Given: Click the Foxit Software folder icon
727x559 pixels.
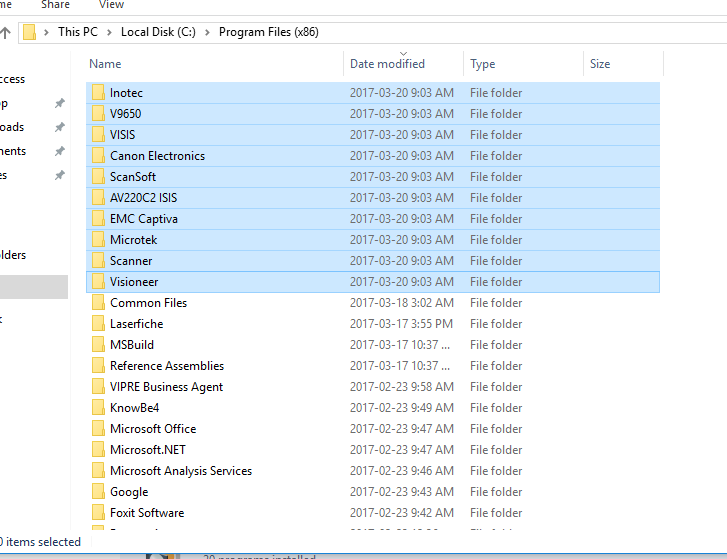Looking at the screenshot, I should pos(98,513).
